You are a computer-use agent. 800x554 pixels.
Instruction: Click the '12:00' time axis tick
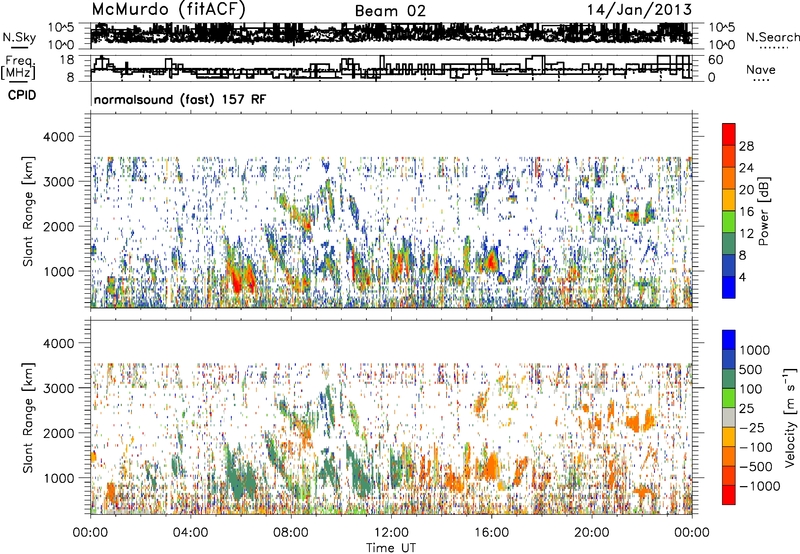(x=391, y=533)
